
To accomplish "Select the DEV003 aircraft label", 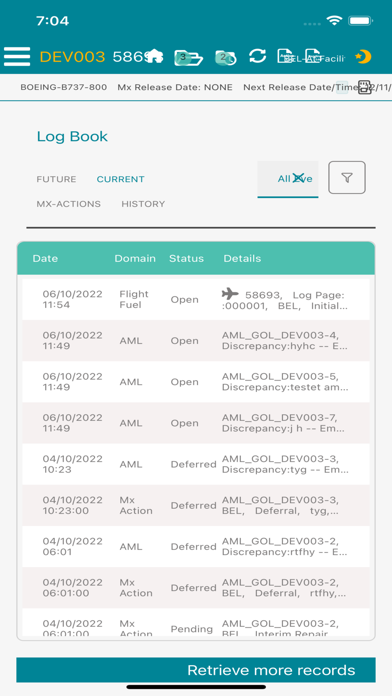I will pyautogui.click(x=72, y=57).
